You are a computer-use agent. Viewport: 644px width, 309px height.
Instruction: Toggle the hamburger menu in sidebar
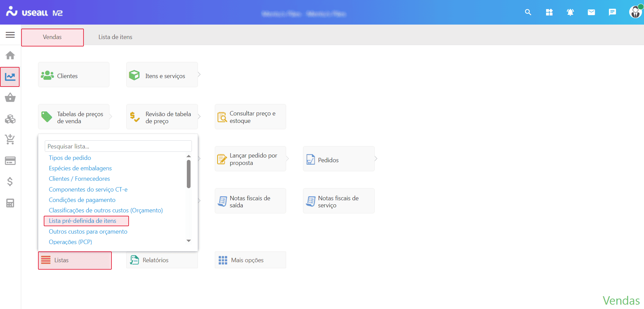(x=10, y=35)
